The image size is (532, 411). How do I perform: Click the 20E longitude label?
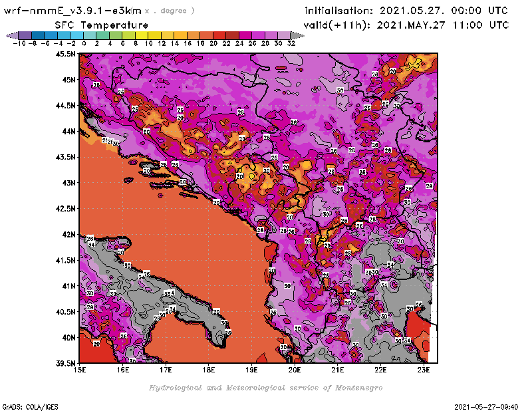tap(295, 370)
